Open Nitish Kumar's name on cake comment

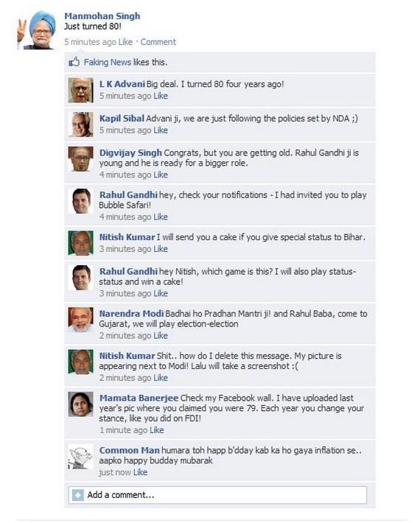coord(127,237)
